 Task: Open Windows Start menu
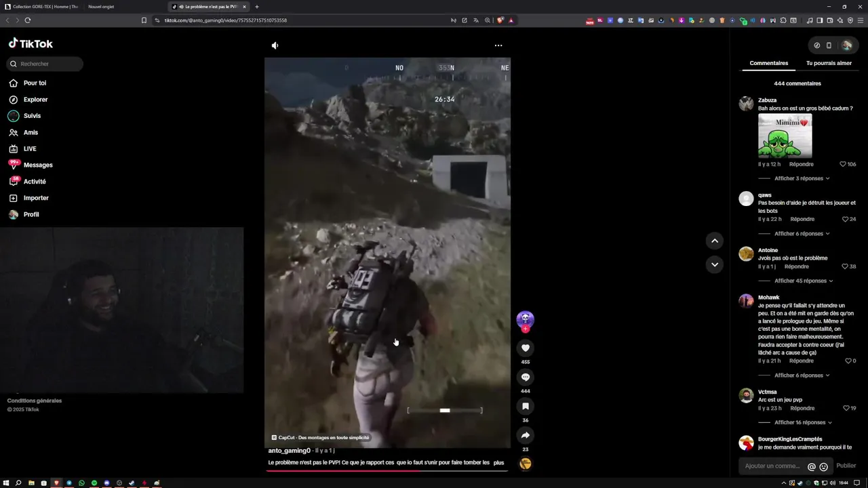[x=6, y=483]
